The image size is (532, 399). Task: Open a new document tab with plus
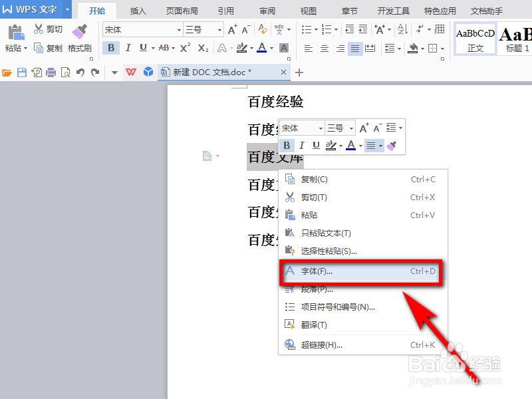click(x=299, y=72)
